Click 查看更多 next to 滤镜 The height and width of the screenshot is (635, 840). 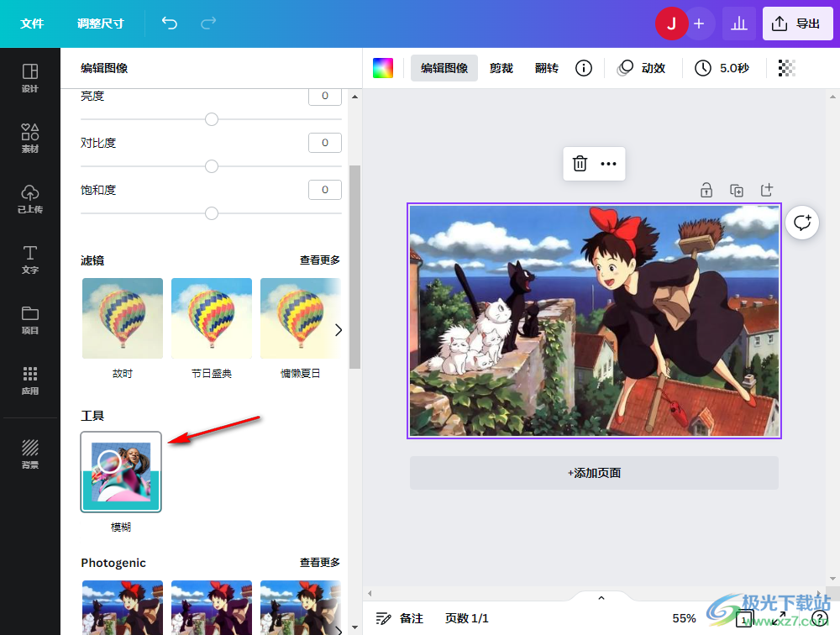tap(320, 260)
